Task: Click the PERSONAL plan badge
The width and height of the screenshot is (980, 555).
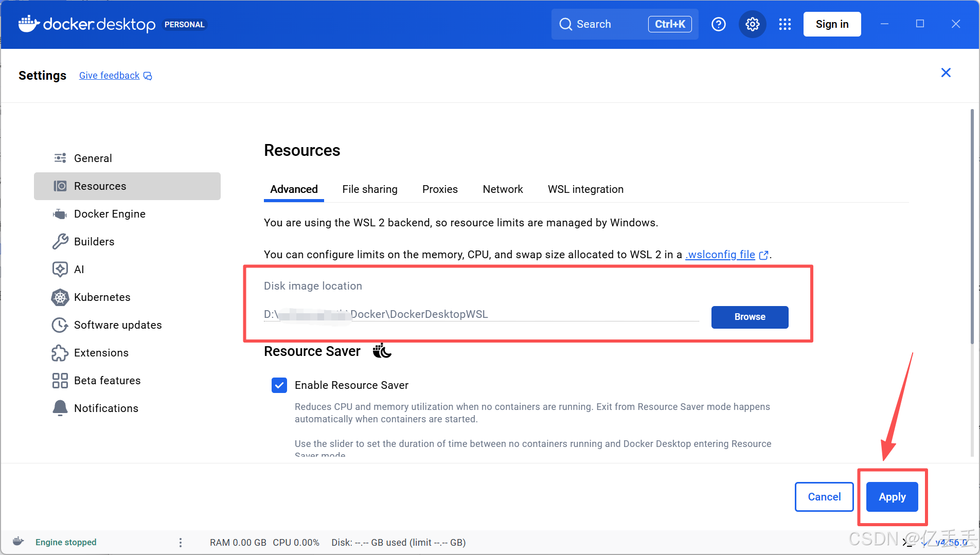Action: 184,25
